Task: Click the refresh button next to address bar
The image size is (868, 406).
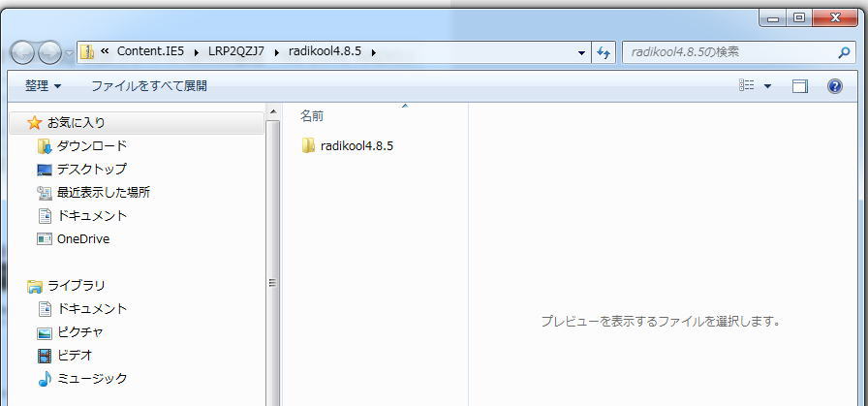Action: [x=604, y=52]
